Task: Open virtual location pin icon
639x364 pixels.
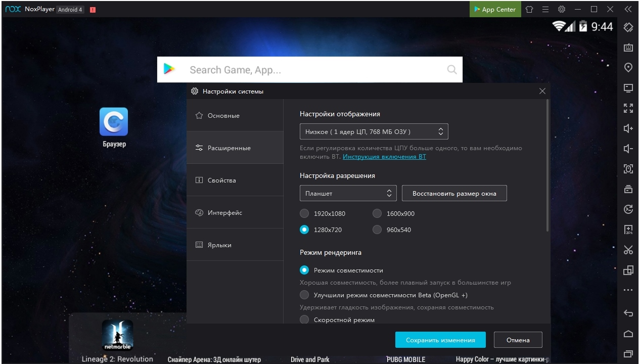Action: [628, 68]
